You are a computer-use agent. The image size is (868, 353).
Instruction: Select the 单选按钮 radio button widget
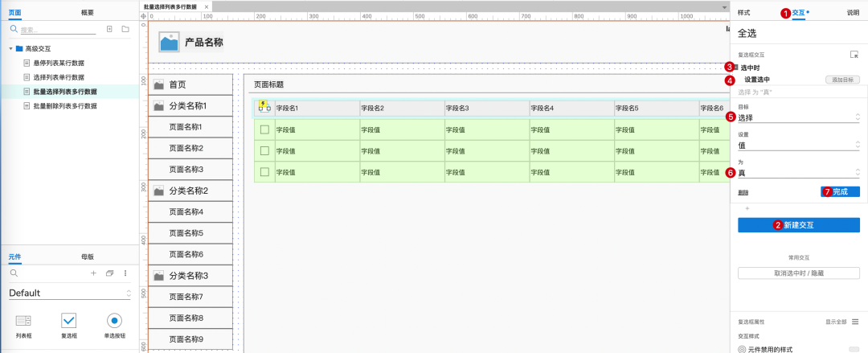pos(114,326)
